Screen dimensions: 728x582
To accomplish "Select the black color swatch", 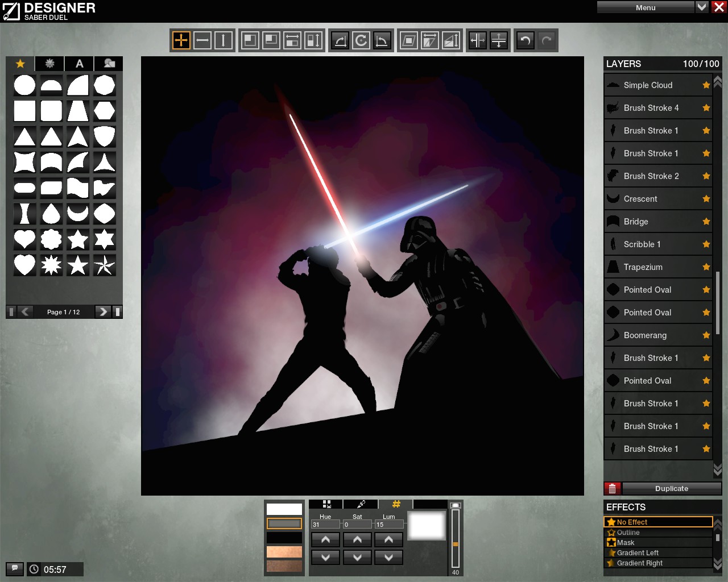I will tap(284, 538).
